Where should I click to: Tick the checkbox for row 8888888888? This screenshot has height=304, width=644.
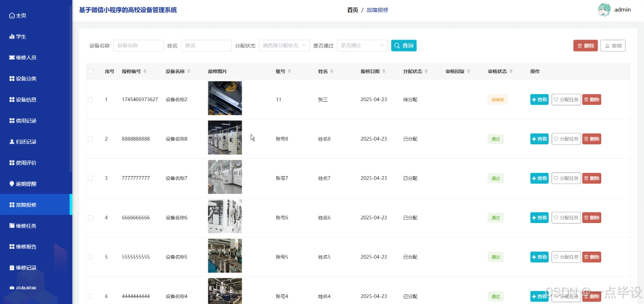(90, 139)
